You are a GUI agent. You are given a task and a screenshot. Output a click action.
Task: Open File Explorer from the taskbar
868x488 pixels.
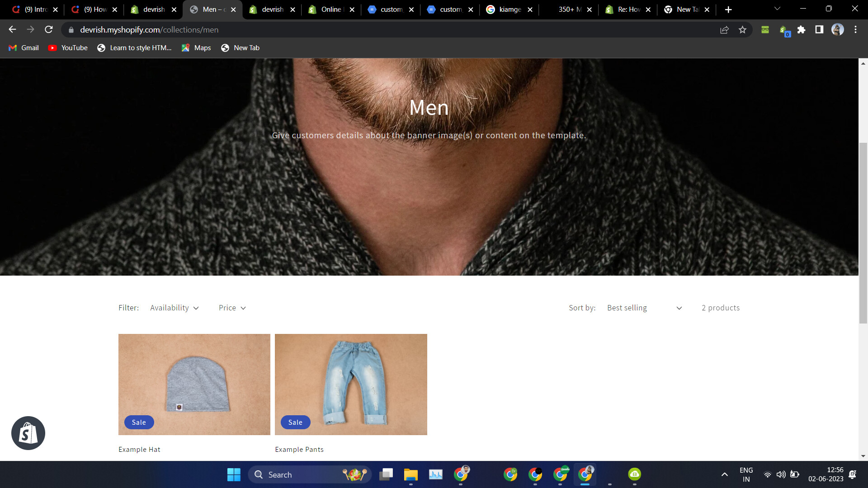pos(410,474)
